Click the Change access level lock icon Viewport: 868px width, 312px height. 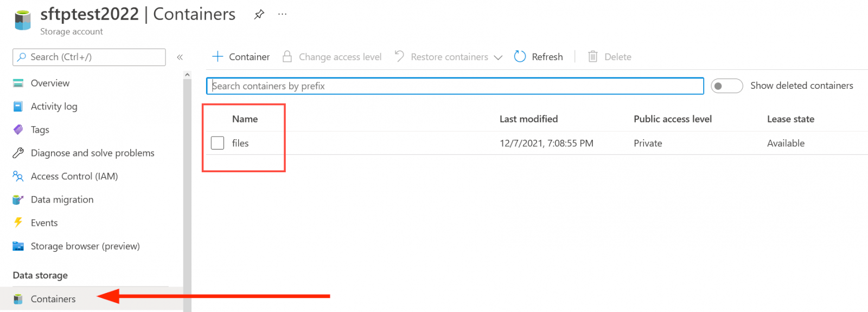tap(288, 57)
